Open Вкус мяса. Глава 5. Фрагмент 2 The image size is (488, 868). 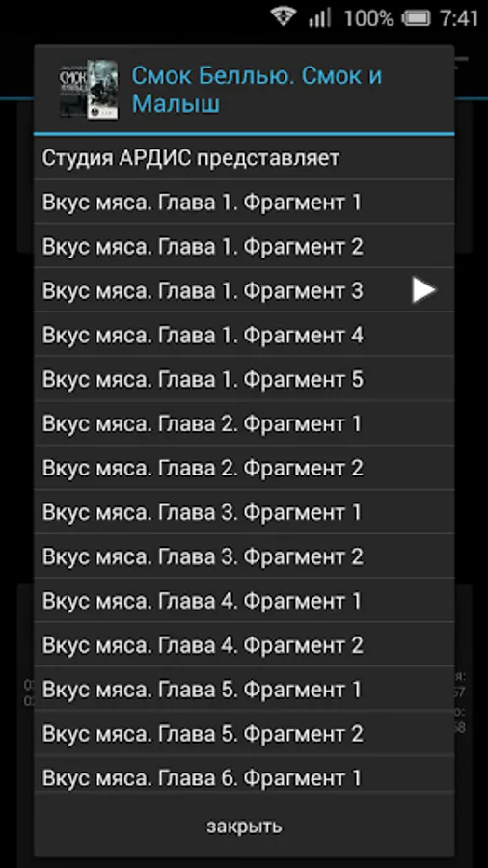tap(244, 734)
